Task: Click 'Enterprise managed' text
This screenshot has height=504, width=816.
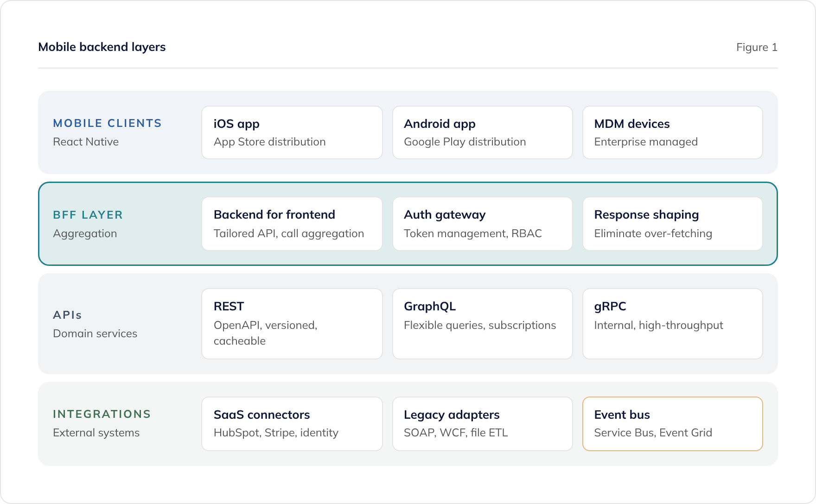Action: (x=646, y=142)
